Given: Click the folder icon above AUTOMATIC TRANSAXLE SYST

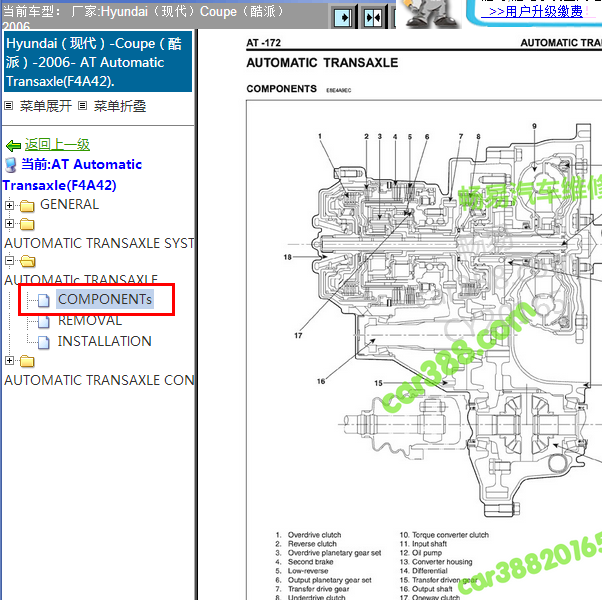Looking at the screenshot, I should click(27, 224).
